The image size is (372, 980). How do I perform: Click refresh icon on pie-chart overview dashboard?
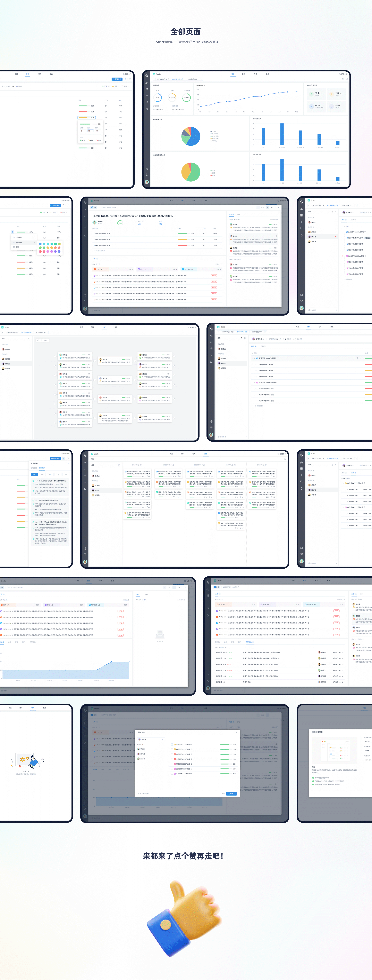point(343,79)
